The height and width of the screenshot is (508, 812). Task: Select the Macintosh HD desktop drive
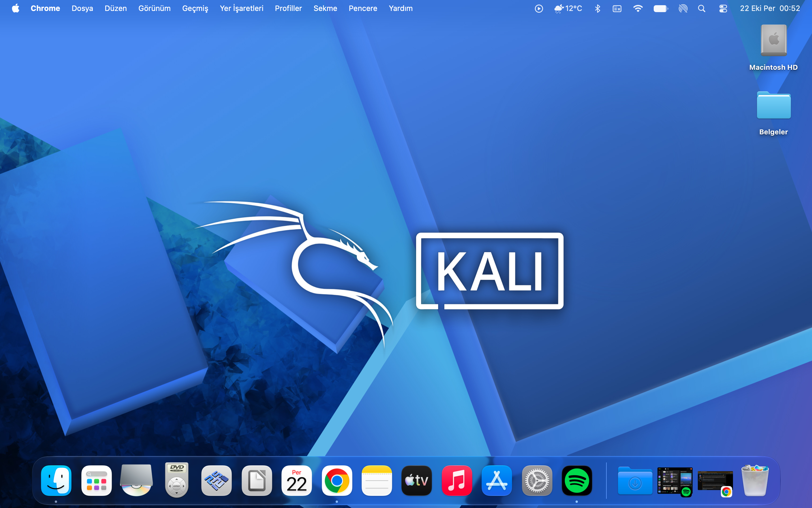point(773,47)
